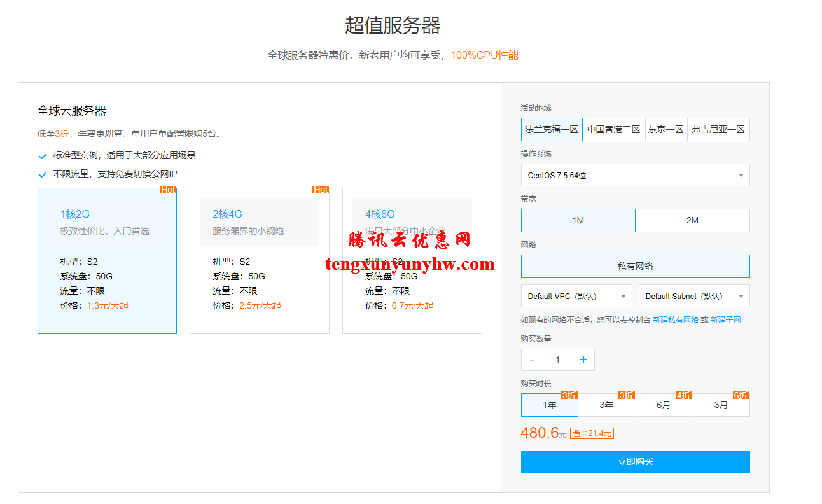Select the 6月 purchase duration
The width and height of the screenshot is (822, 504).
point(664,405)
